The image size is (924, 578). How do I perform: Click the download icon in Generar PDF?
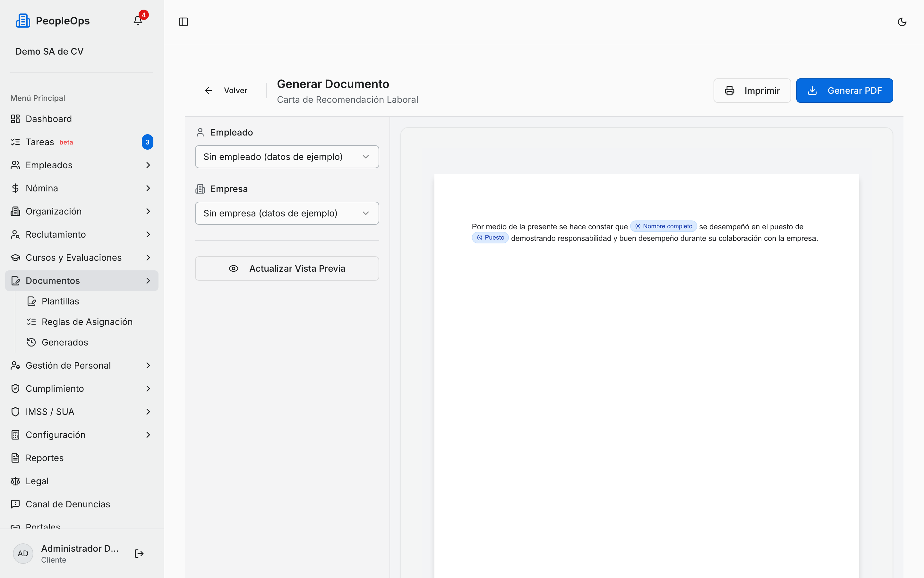(812, 91)
